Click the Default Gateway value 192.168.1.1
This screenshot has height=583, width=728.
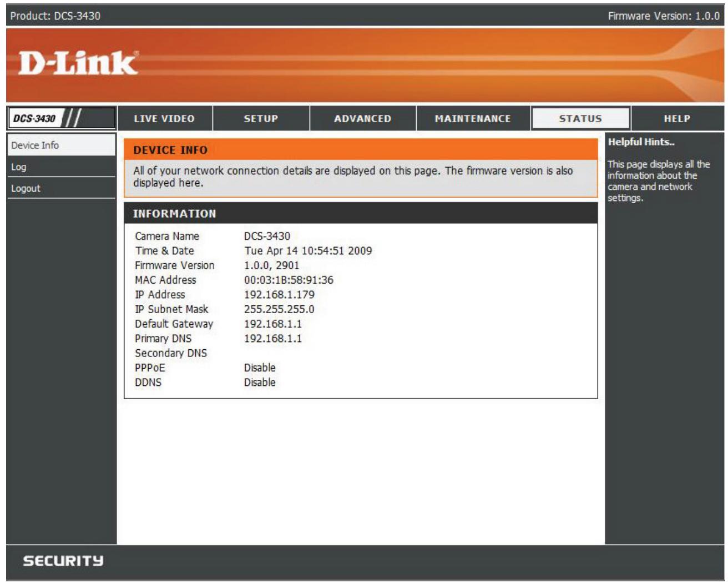click(273, 324)
